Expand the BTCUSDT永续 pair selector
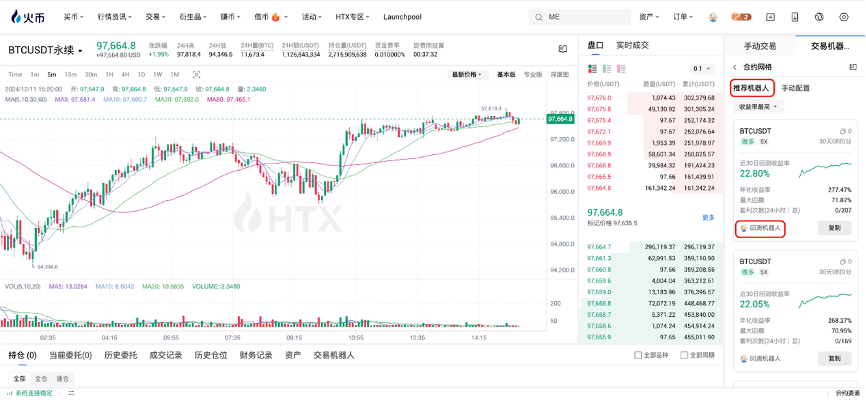The image size is (866, 400). [x=46, y=50]
